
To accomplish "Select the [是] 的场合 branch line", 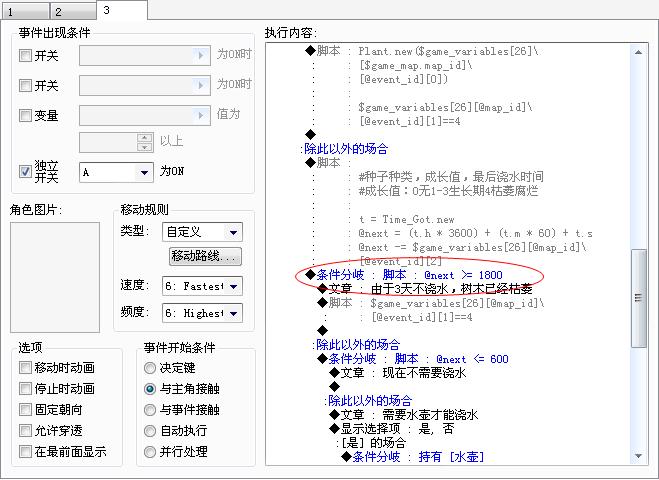I will 371,443.
